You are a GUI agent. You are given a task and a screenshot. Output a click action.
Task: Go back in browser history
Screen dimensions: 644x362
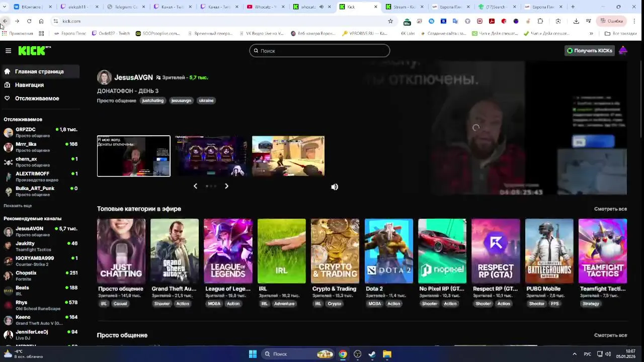tap(5, 21)
